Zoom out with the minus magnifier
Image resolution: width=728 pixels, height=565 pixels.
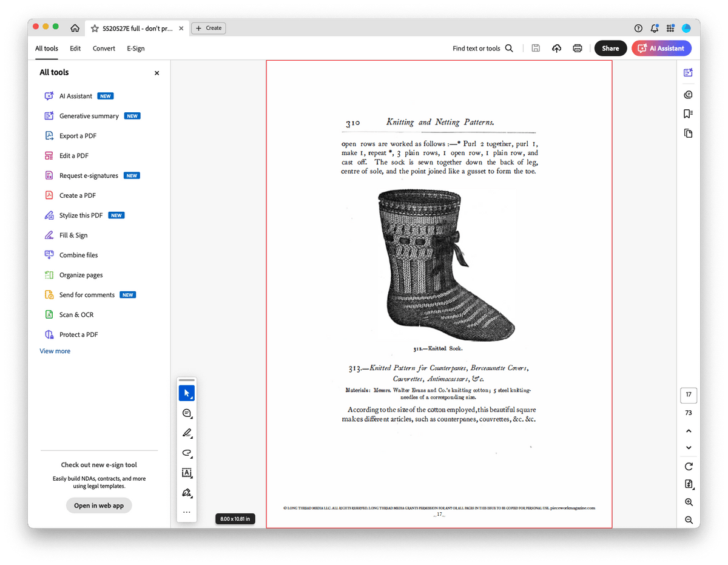pyautogui.click(x=689, y=520)
